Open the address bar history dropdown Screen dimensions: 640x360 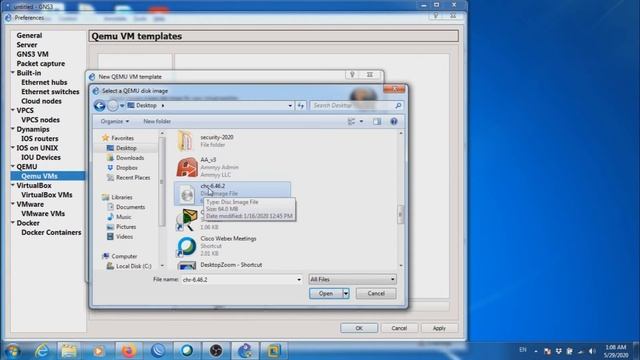click(290, 106)
